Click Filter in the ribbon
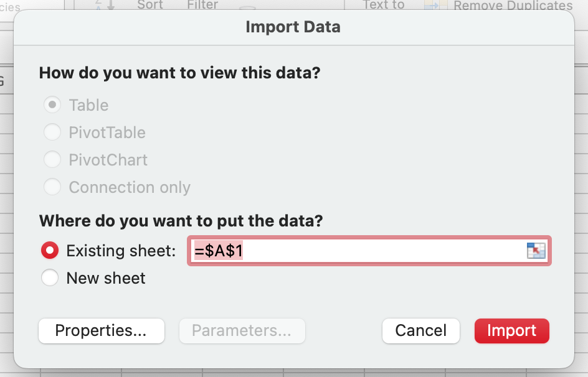The width and height of the screenshot is (588, 377). 202,5
